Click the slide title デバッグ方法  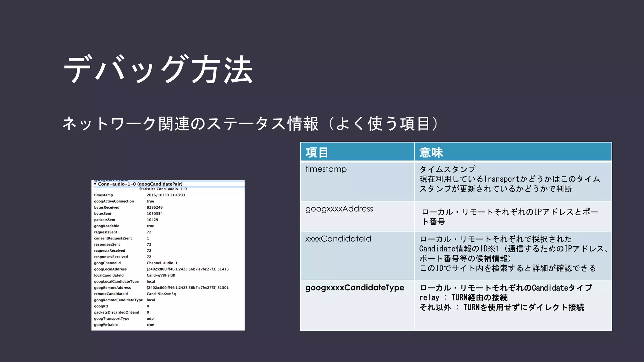158,69
